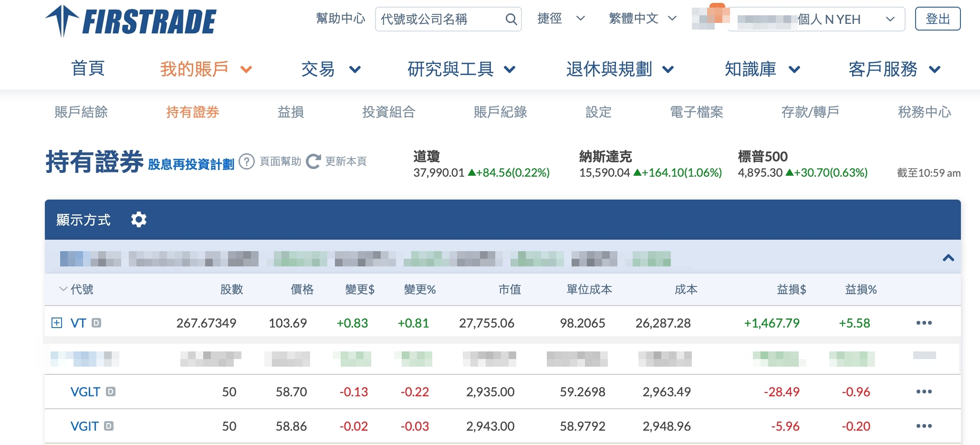Expand the 退休與規劃 menu
This screenshot has height=445, width=980.
620,69
